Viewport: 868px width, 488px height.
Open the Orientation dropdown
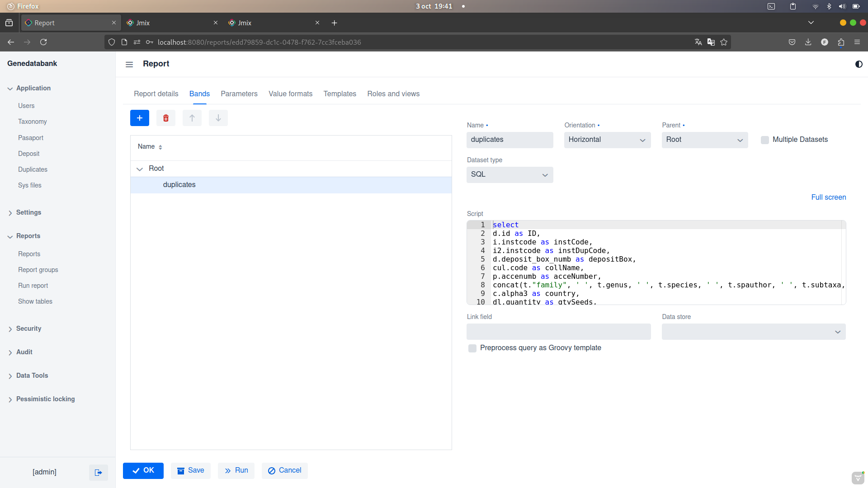point(607,140)
